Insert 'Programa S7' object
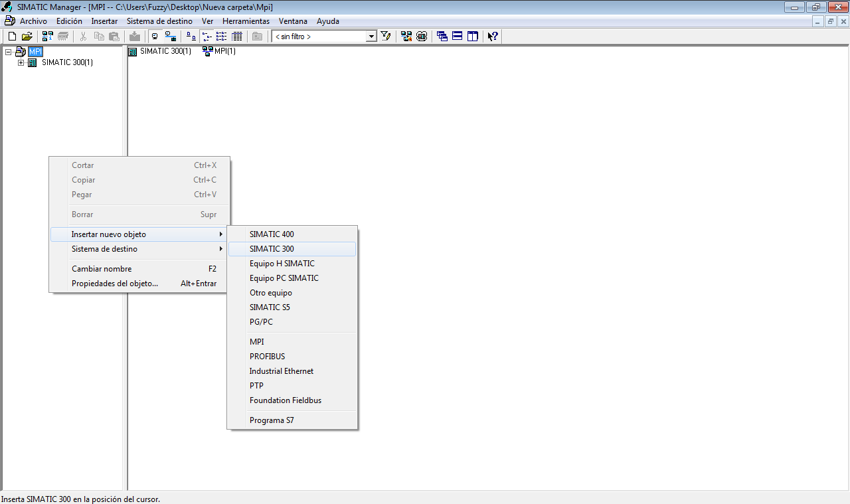Screen dimensions: 850x504 (x=292, y=420)
